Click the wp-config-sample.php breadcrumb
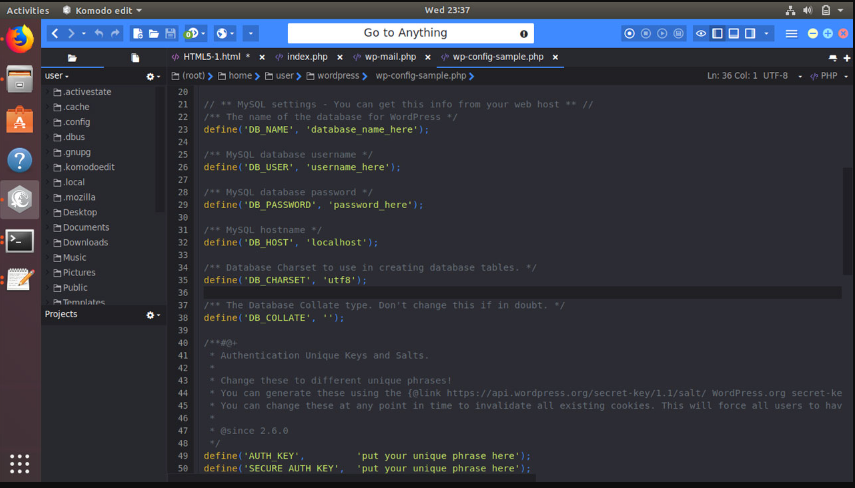This screenshot has width=855, height=488. click(x=420, y=76)
